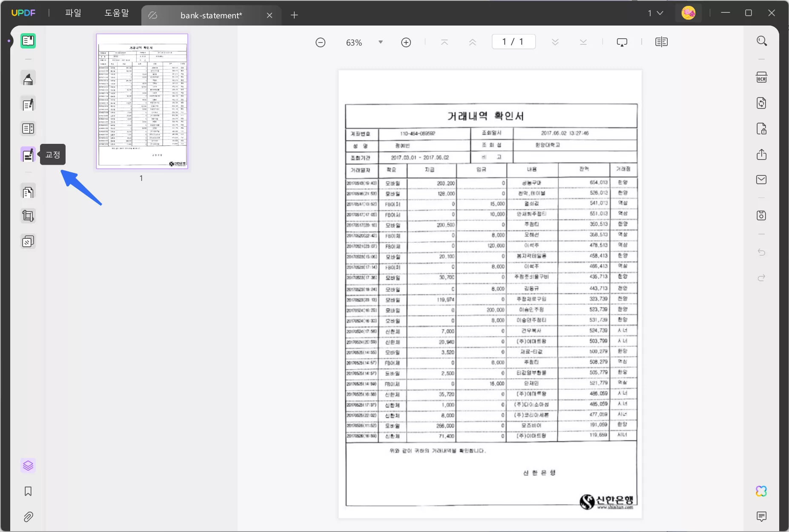Click the Share file icon
This screenshot has width=789, height=532.
point(761,154)
